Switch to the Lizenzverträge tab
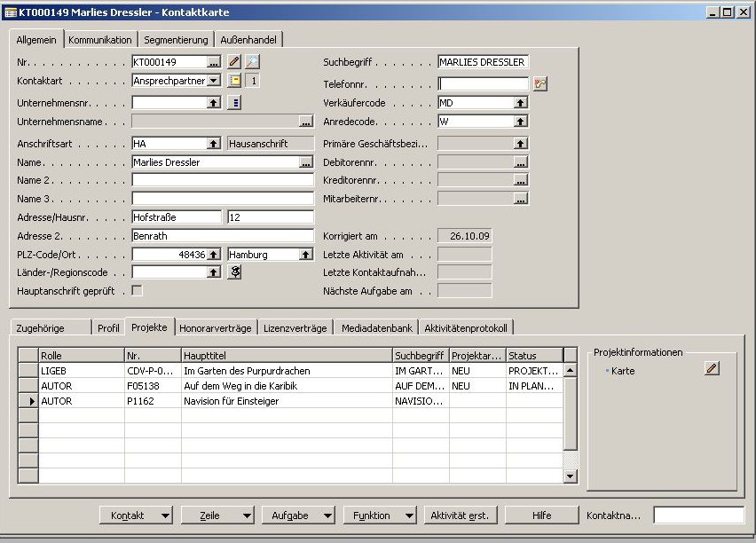 coord(295,328)
